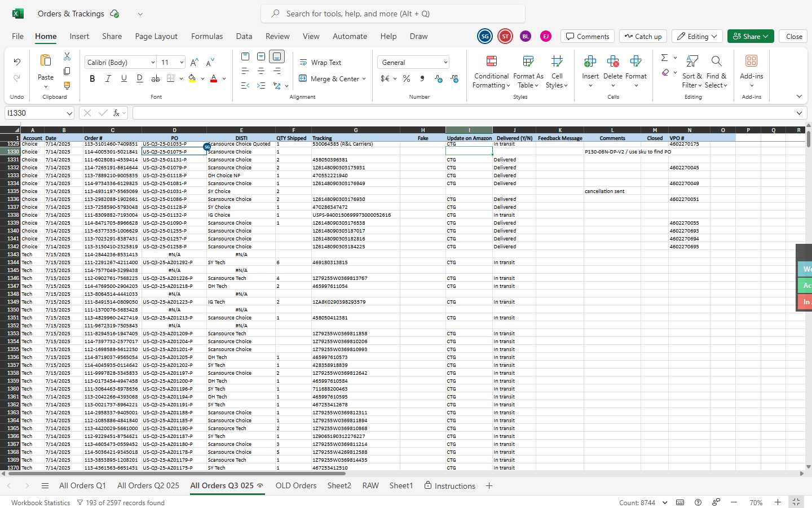Click the Undo arrow icon

(17, 62)
